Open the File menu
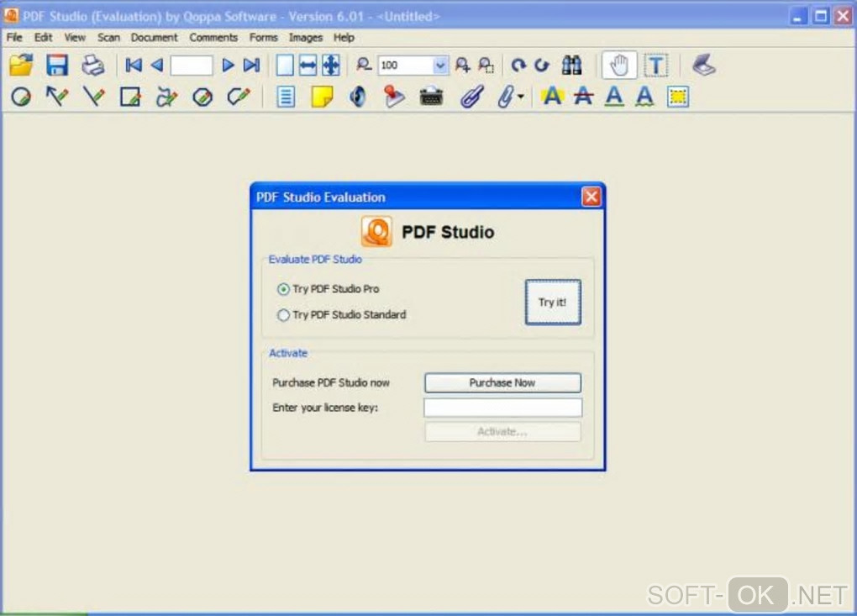 tap(15, 37)
